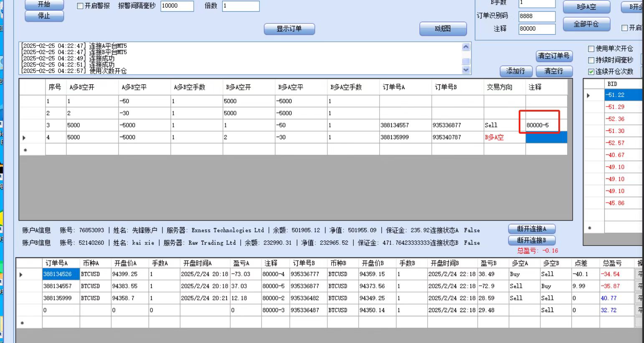Select row 4 via its row arrow

tap(24, 137)
